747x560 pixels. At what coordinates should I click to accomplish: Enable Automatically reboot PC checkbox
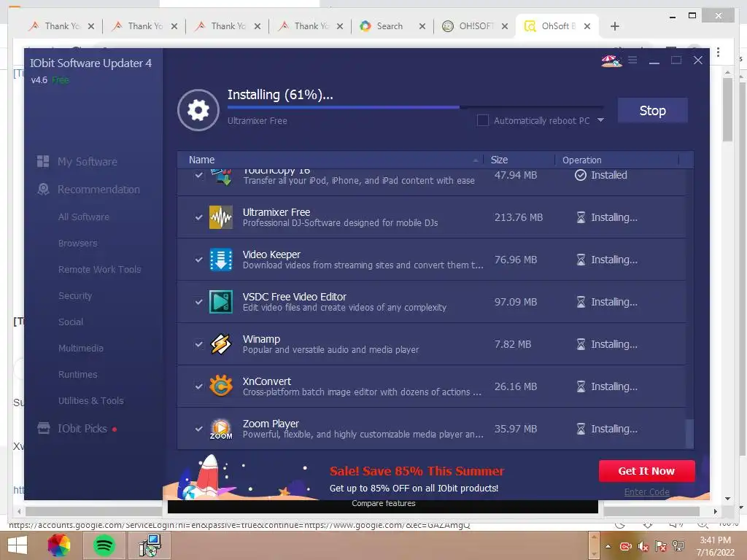[x=483, y=120]
